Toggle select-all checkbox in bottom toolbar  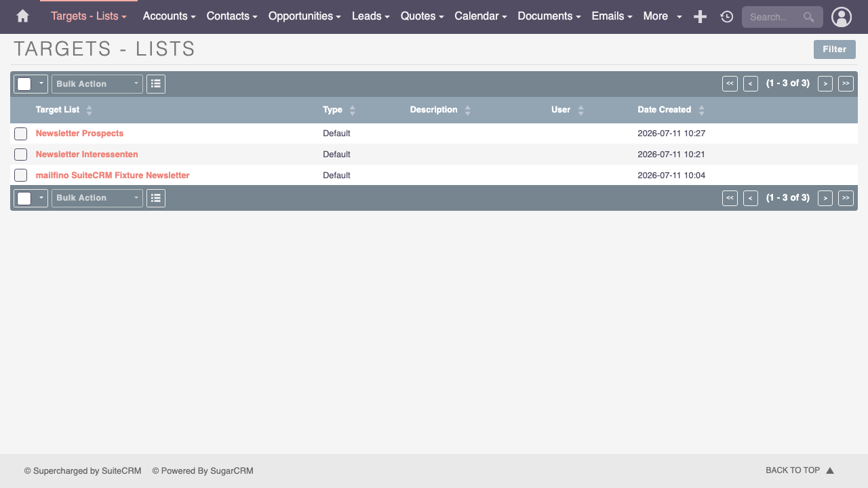pyautogui.click(x=24, y=198)
